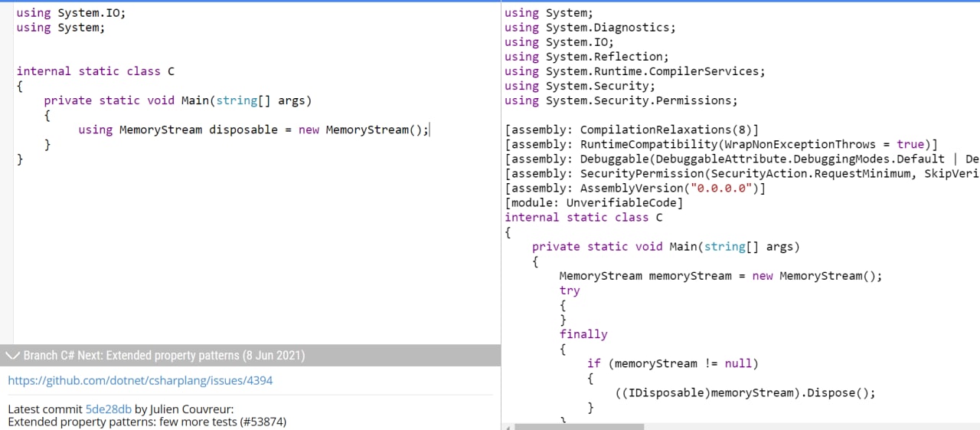Click 'private static void Main' in right pane
Viewport: 980px width, 430px height.
[x=666, y=247]
